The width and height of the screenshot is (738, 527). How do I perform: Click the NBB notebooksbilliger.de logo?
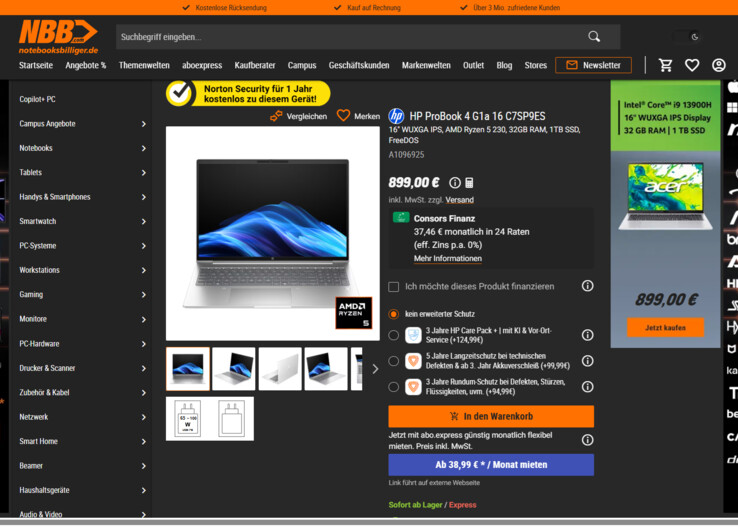point(58,37)
